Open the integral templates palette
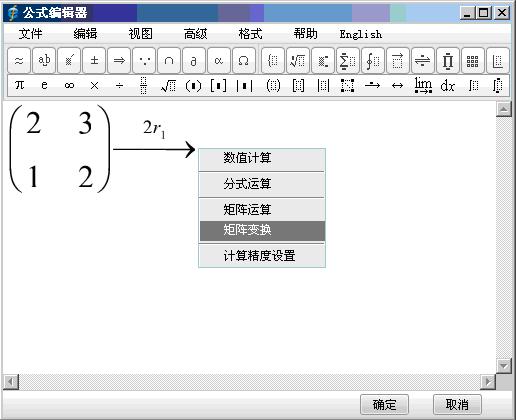Viewport: 516px width, 420px height. 372,61
